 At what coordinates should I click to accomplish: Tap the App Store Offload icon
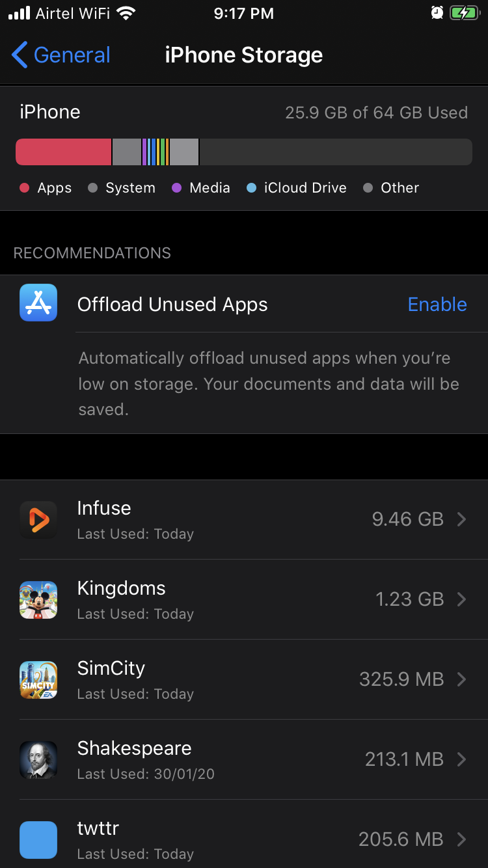click(x=38, y=303)
